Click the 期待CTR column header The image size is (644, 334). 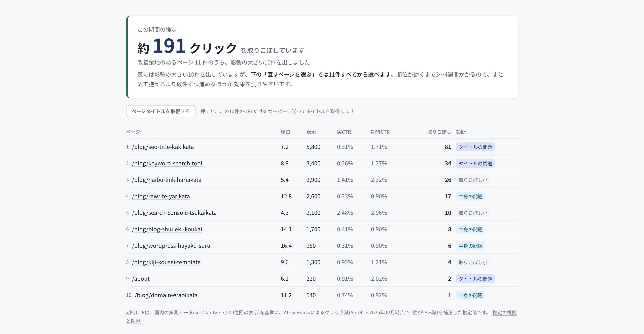380,132
